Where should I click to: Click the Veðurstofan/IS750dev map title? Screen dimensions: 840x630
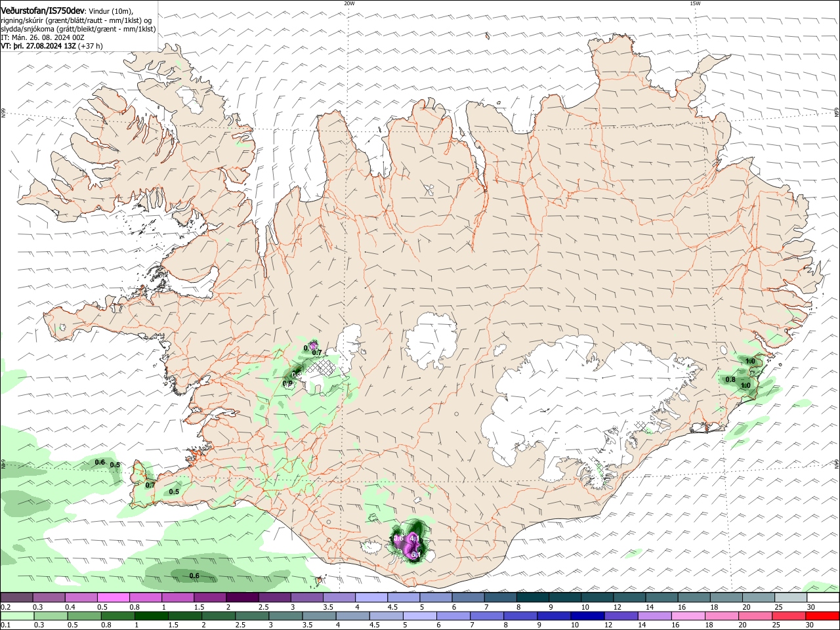click(43, 10)
